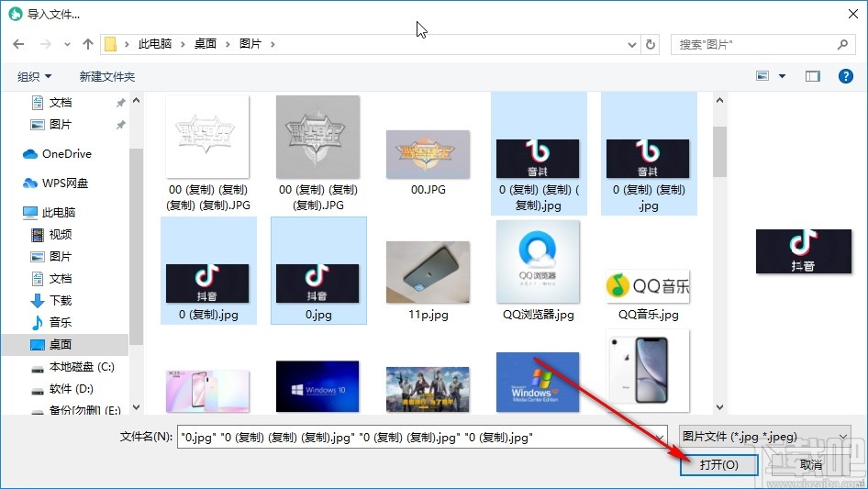The width and height of the screenshot is (868, 489).
Task: Go back using the back arrow
Action: [18, 44]
